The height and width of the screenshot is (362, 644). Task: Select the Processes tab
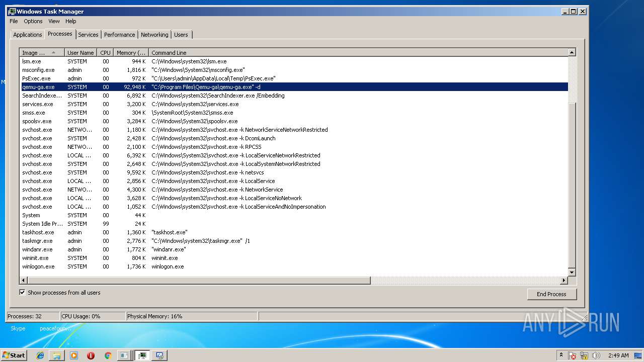(60, 34)
